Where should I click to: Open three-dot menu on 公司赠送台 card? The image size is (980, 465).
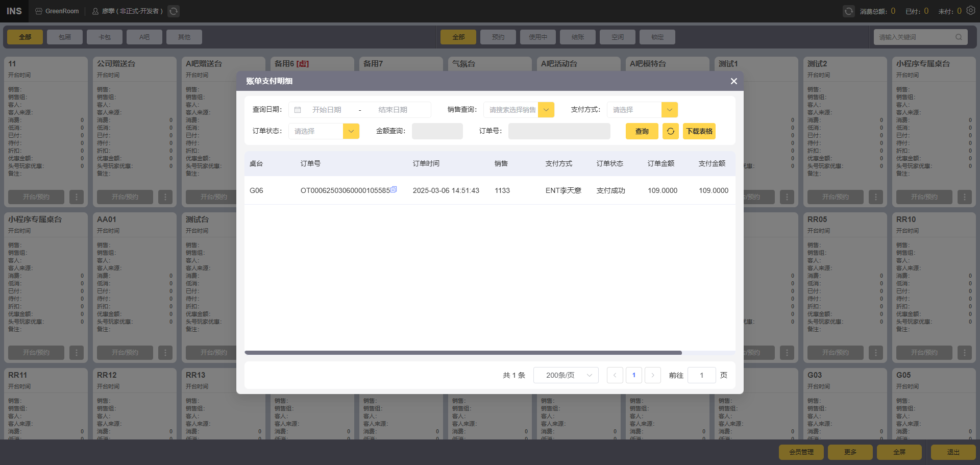(x=165, y=197)
